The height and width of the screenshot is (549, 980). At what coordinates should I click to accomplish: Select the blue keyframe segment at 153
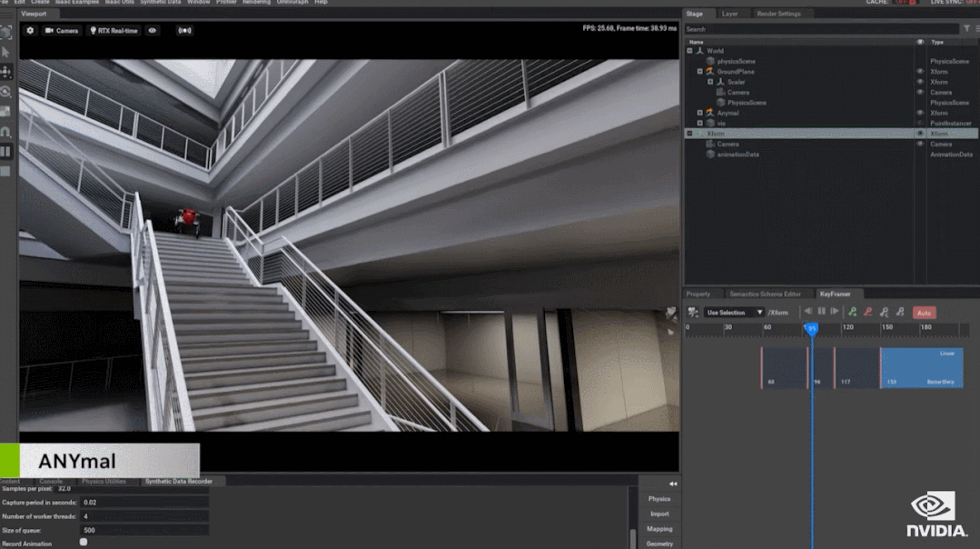pos(921,368)
